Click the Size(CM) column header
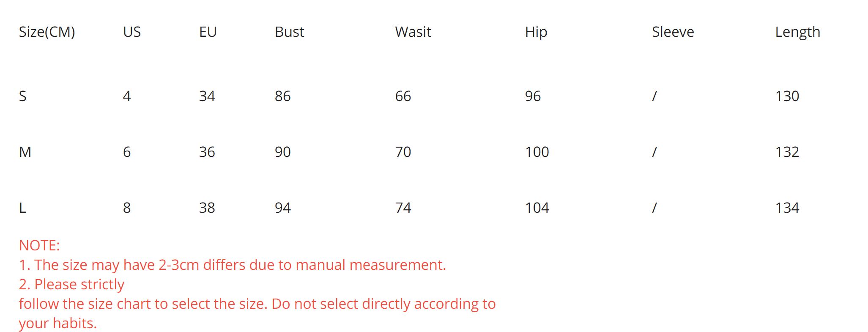The width and height of the screenshot is (868, 332). click(47, 32)
